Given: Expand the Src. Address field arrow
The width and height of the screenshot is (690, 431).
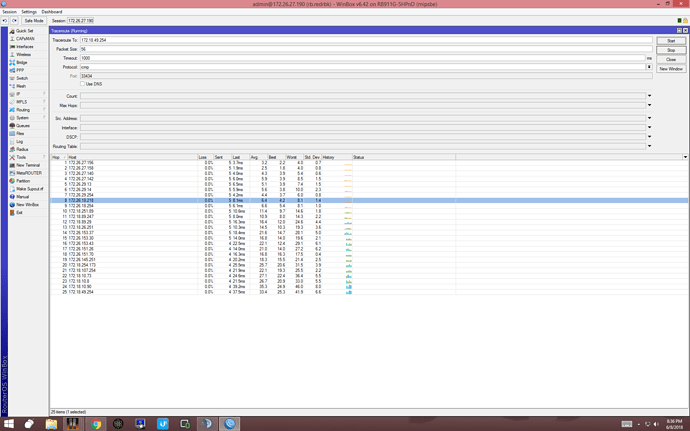Looking at the screenshot, I should tap(648, 117).
